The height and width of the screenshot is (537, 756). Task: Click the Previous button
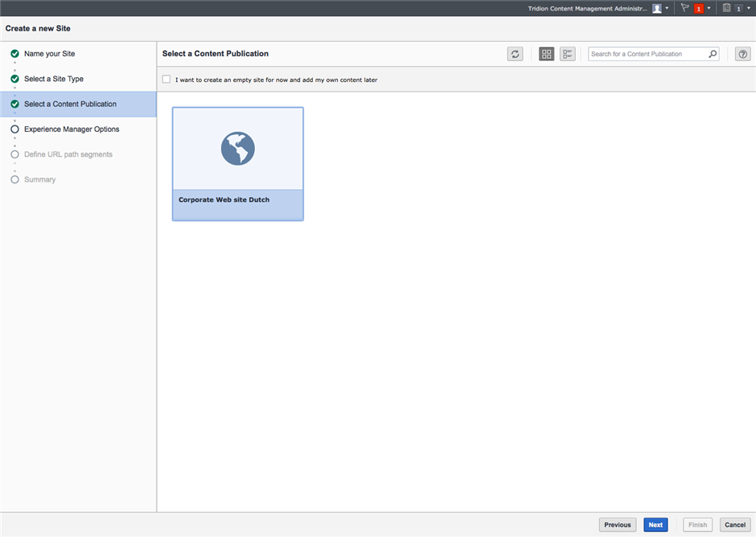(x=617, y=525)
